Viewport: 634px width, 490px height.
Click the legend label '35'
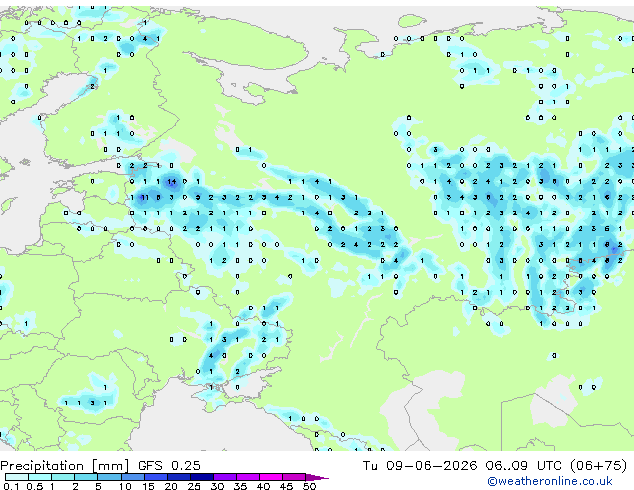240,486
